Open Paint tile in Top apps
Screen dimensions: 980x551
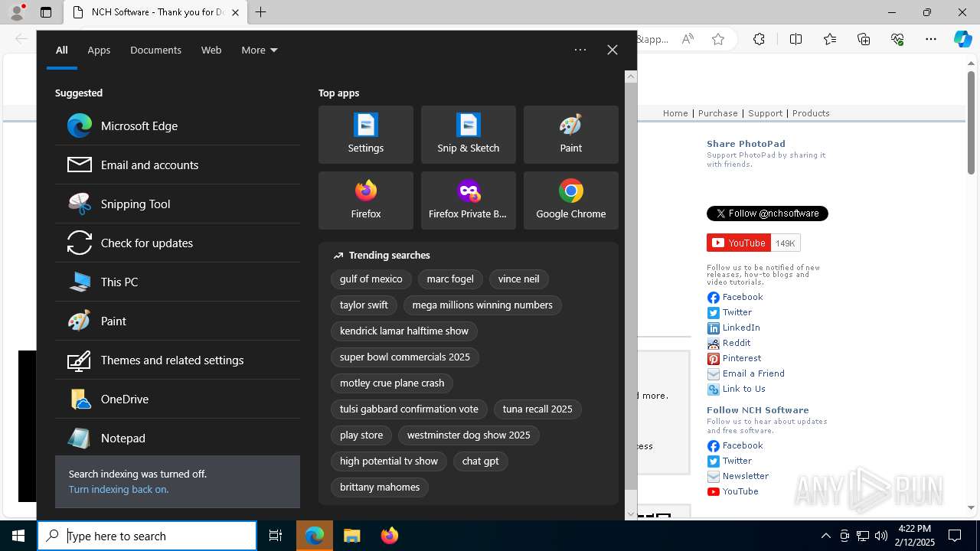click(571, 135)
